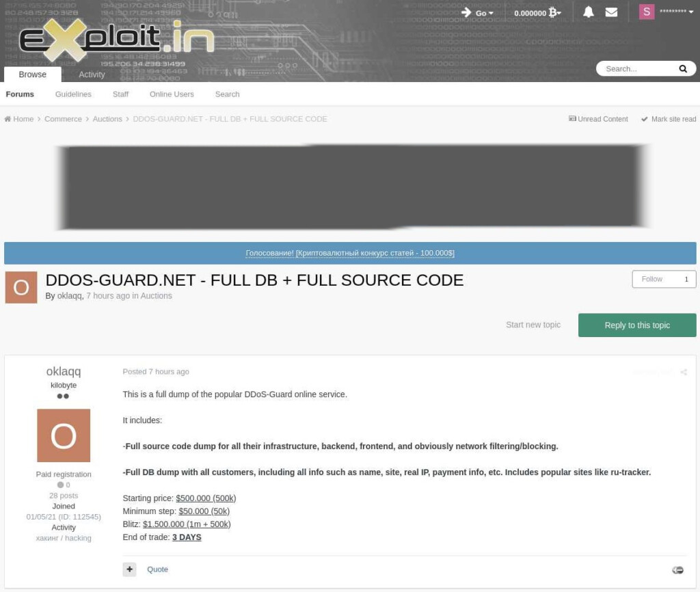This screenshot has height=592, width=700.
Task: Open the masked username account dropdown
Action: click(676, 12)
